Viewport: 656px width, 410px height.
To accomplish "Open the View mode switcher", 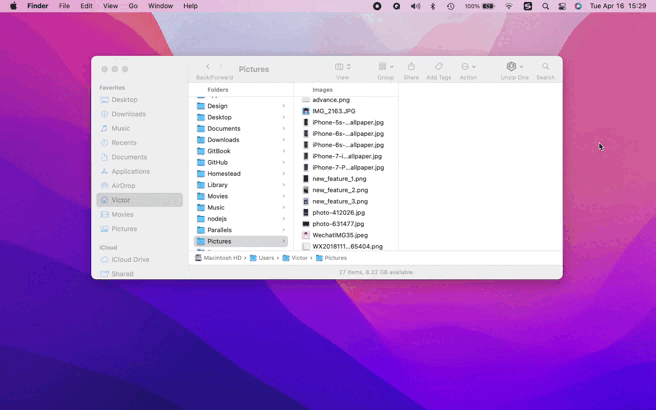I will pos(343,67).
